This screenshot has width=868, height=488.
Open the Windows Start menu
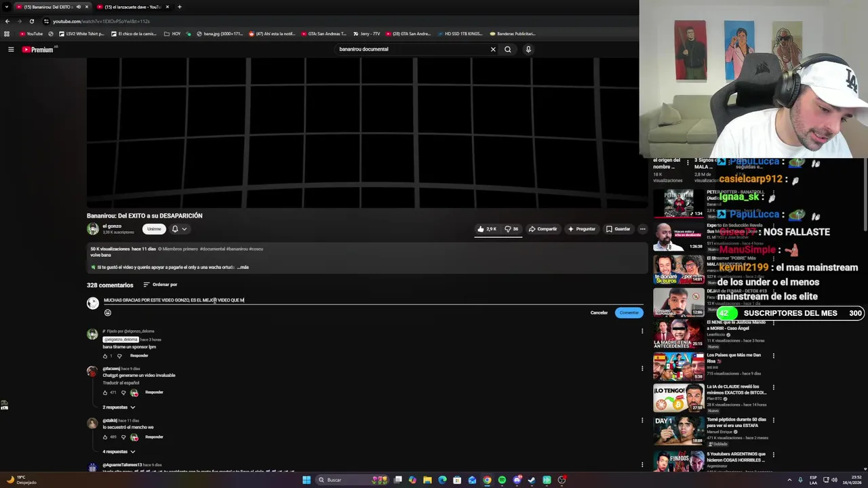click(307, 480)
